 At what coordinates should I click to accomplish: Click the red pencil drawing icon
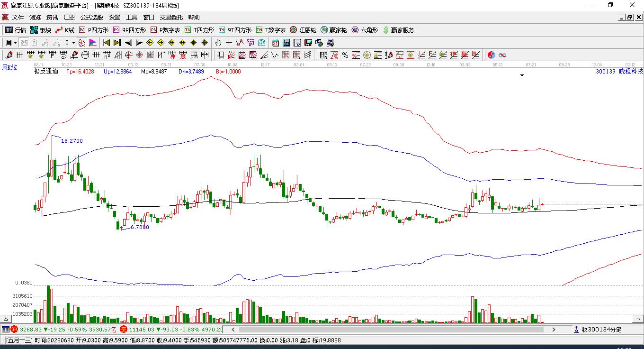[9, 55]
